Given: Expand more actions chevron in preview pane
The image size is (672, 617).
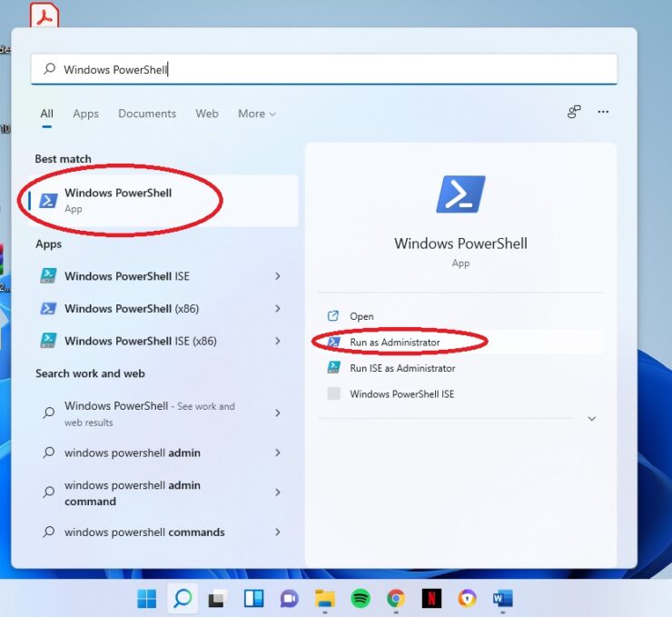Looking at the screenshot, I should coord(592,419).
